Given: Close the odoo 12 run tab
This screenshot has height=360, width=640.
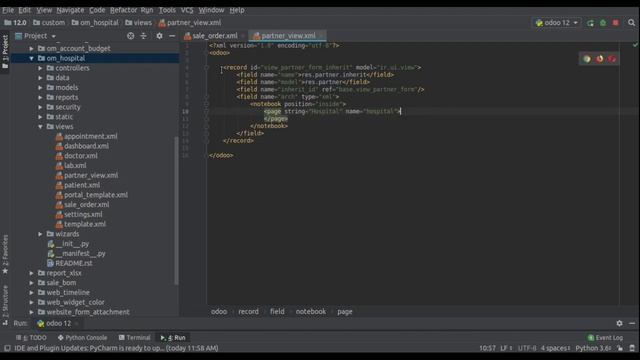Looking at the screenshot, I should click(x=77, y=323).
